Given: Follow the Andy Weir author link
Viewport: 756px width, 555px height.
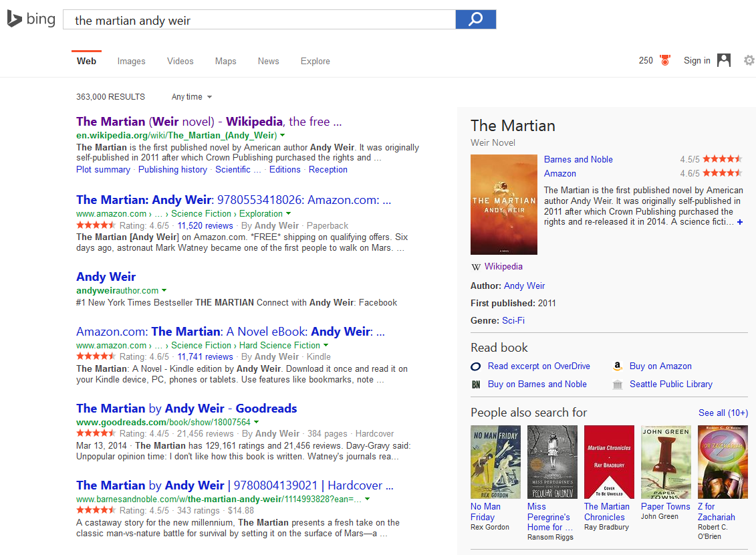Looking at the screenshot, I should (x=524, y=286).
